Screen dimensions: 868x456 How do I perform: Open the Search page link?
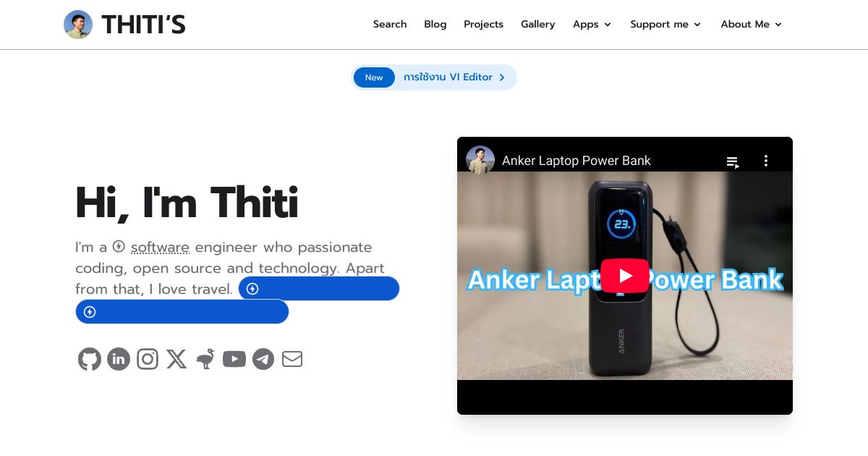(390, 24)
